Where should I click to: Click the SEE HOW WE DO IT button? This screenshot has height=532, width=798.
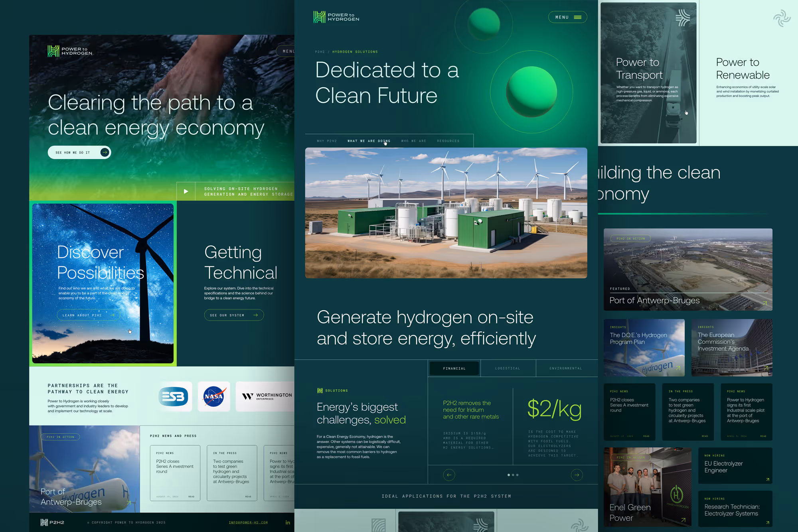[x=79, y=152]
